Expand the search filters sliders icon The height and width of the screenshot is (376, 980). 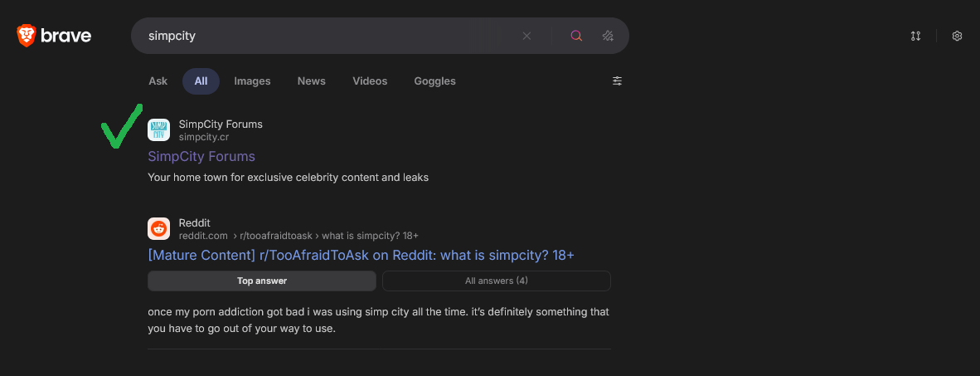click(x=617, y=81)
